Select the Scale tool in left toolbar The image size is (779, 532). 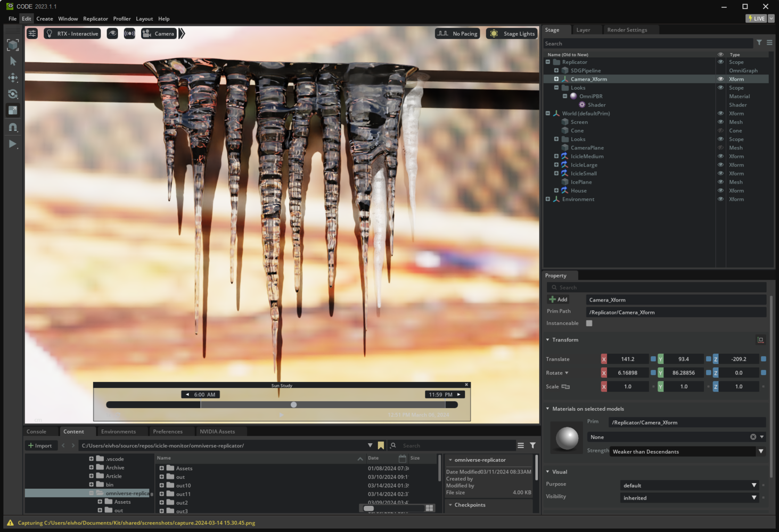point(13,111)
